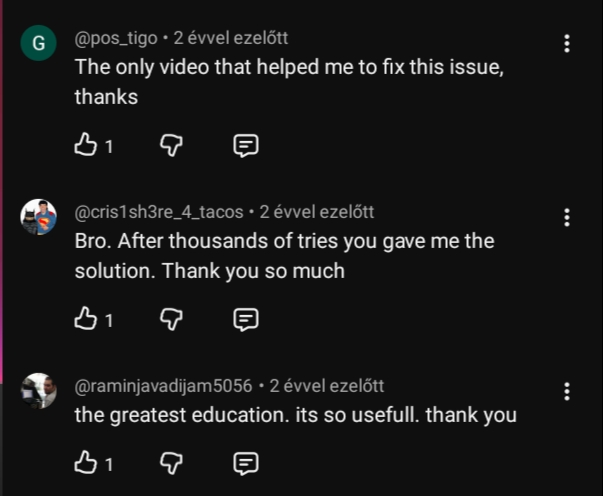The height and width of the screenshot is (496, 603).
Task: Open the @pos_tigo channel link
Action: 116,39
